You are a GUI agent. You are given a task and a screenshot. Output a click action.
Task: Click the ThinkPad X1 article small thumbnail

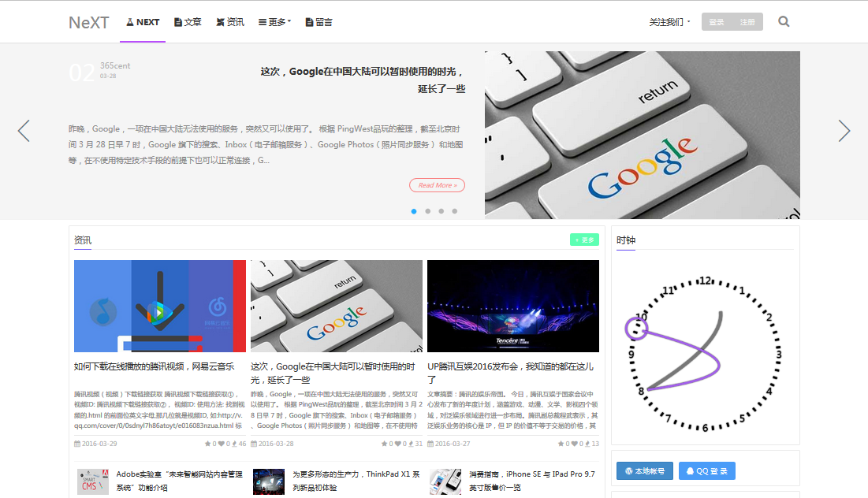tap(268, 481)
